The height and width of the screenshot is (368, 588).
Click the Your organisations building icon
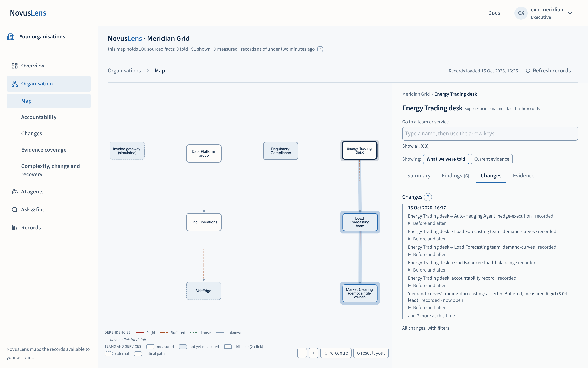click(11, 37)
